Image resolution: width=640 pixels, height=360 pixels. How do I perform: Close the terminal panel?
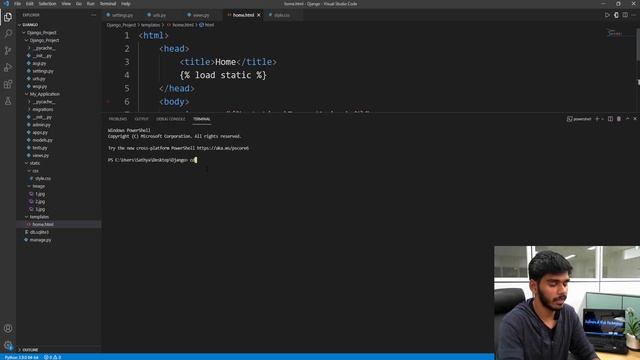635,119
